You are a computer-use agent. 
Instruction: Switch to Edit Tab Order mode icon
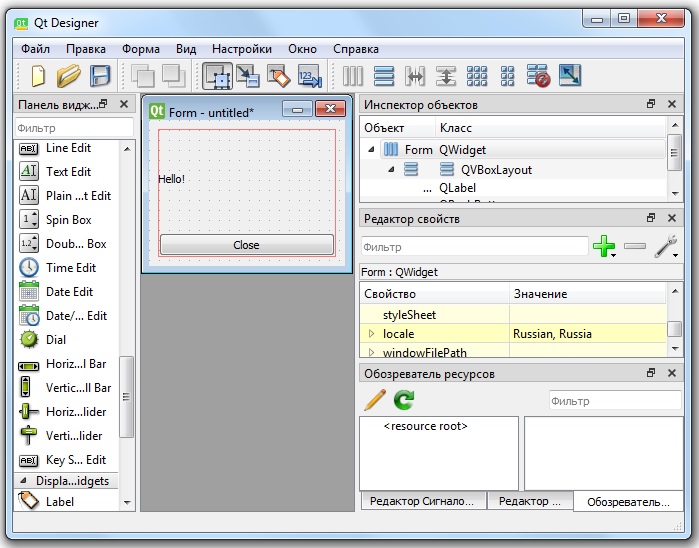pyautogui.click(x=310, y=76)
